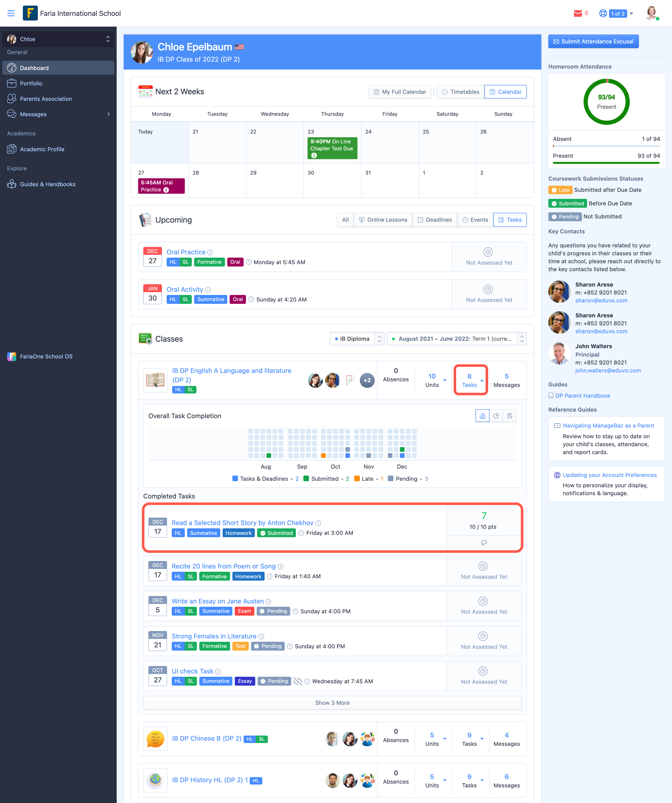This screenshot has height=803, width=672.
Task: Click the info icon beside Oral Practice
Action: (210, 252)
